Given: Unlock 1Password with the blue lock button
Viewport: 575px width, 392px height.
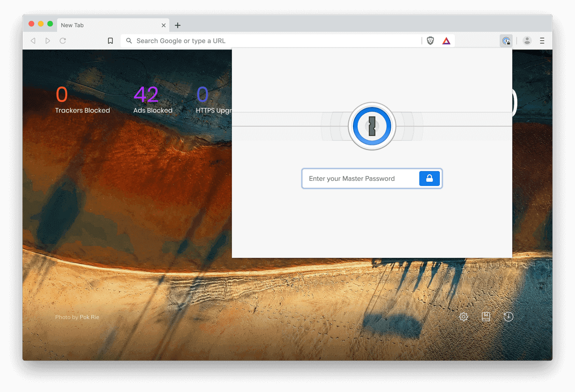Looking at the screenshot, I should coord(429,178).
